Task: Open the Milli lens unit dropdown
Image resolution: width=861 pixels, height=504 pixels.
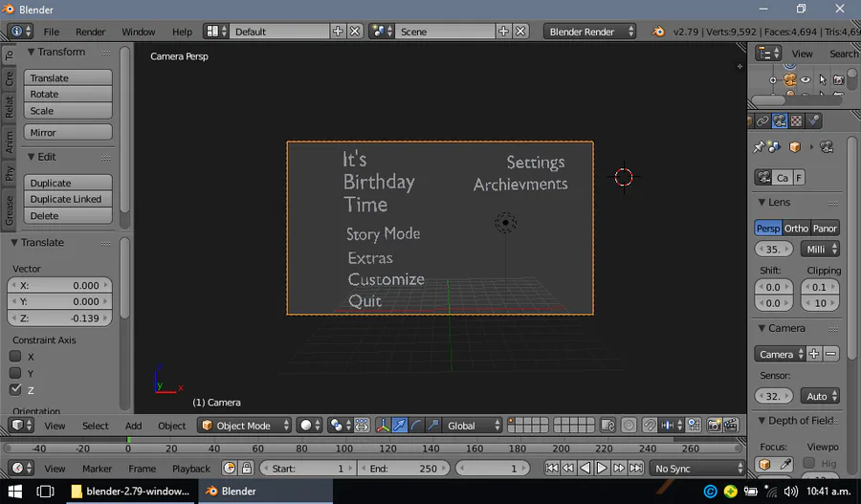Action: click(820, 250)
